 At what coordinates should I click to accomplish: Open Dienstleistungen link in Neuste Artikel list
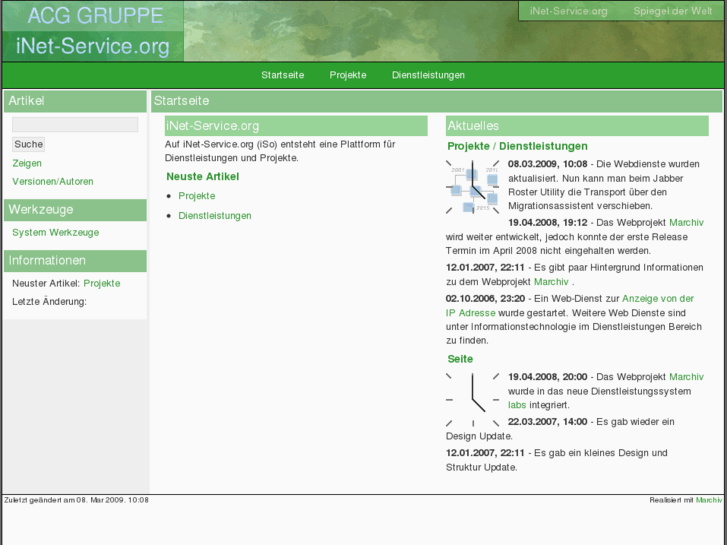215,216
